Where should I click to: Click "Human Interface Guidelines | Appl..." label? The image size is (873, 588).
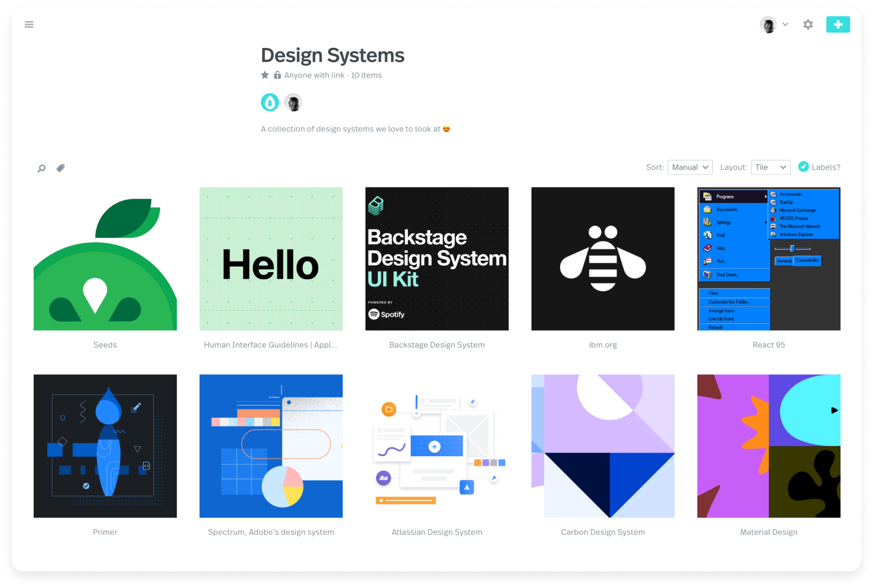click(271, 345)
